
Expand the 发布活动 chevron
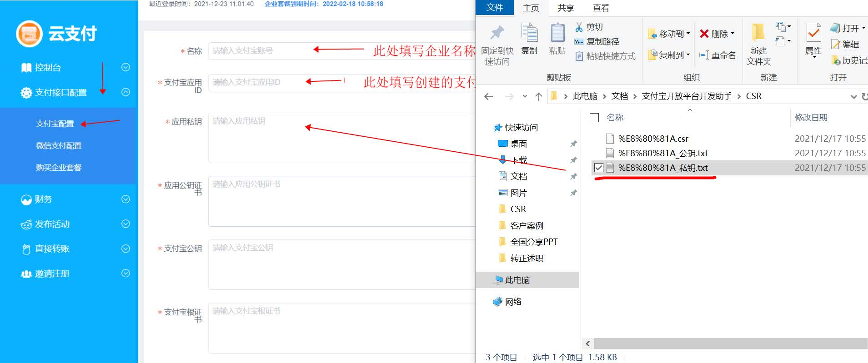(x=126, y=224)
